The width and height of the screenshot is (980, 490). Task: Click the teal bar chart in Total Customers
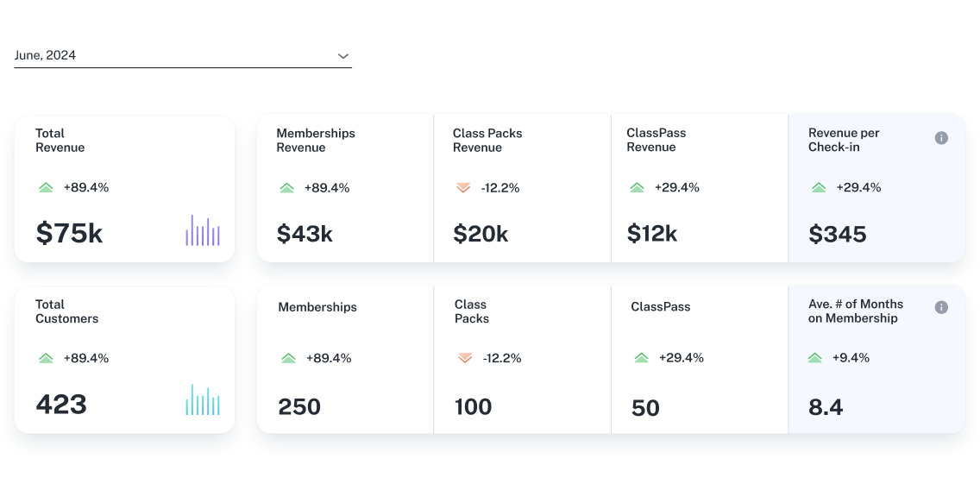pos(203,400)
